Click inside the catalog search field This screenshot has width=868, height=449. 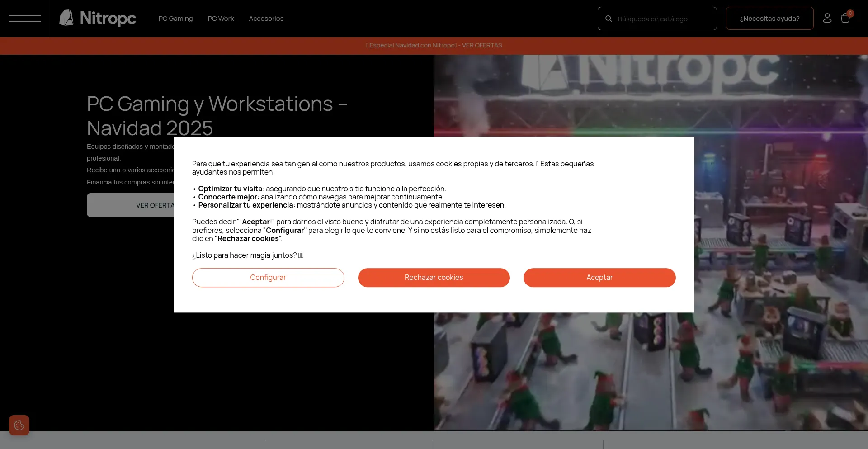660,18
